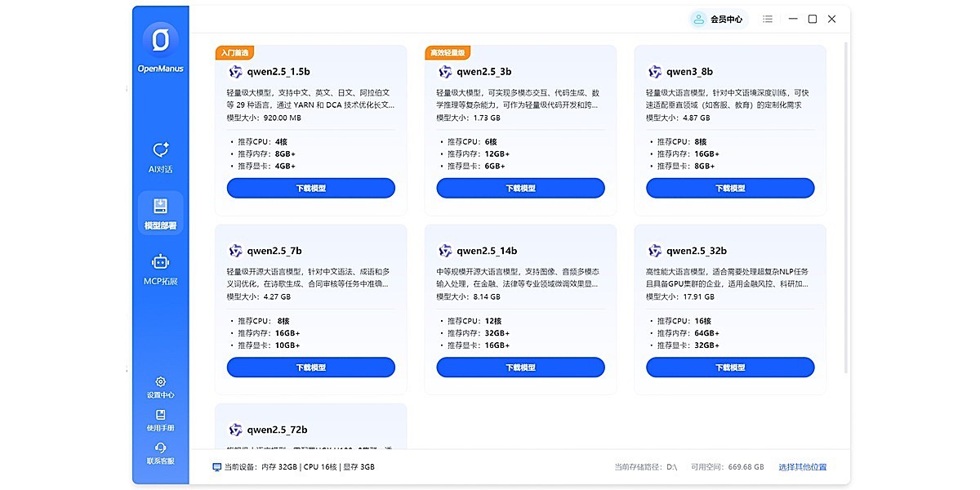Download the qwen3_8b model

click(730, 189)
